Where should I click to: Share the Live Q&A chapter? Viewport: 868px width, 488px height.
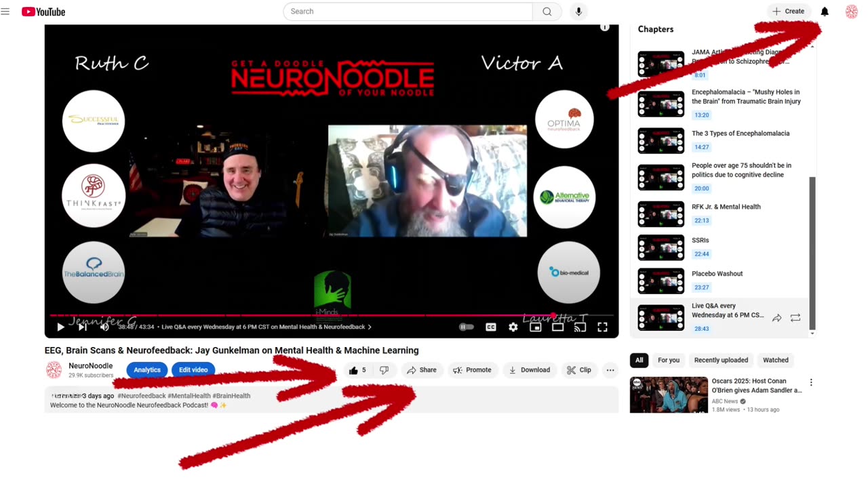tap(777, 318)
